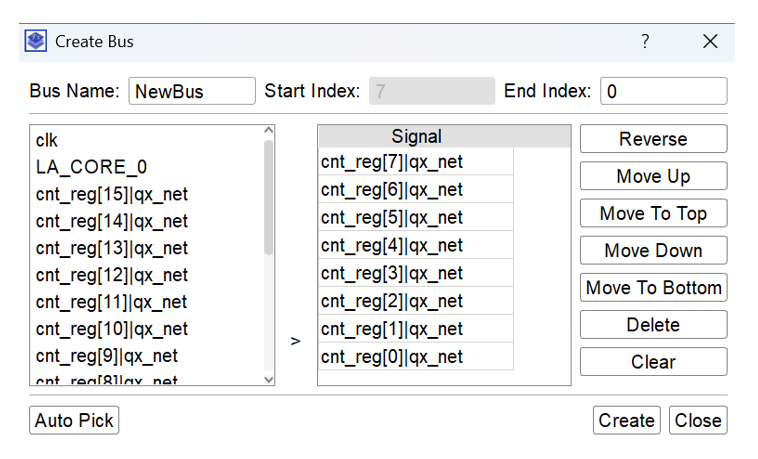Clear all signals from bus
This screenshot has width=758, height=459.
[653, 362]
